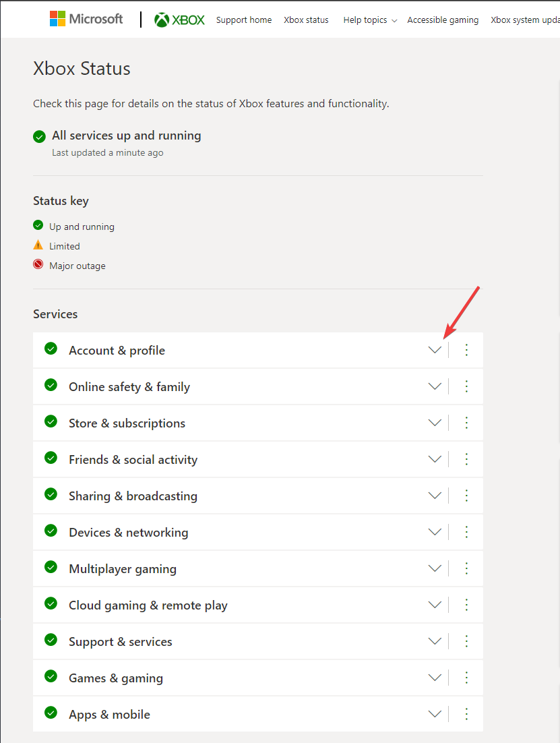
Task: Open three-dot menu for Online safety & family
Action: click(466, 386)
